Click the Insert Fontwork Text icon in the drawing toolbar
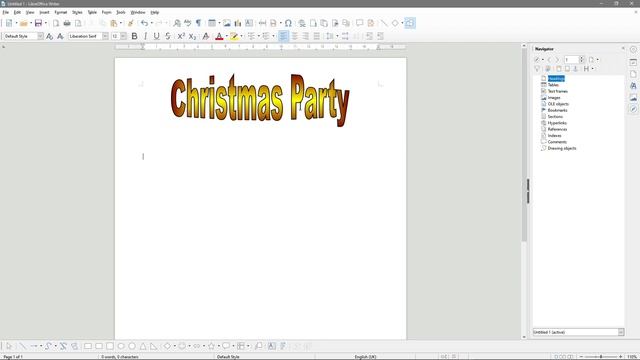640x360 pixels. click(x=283, y=346)
